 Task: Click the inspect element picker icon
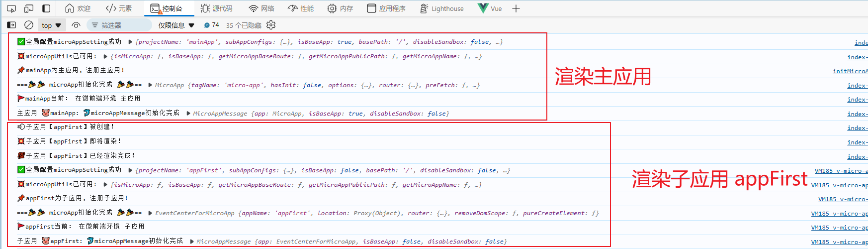[x=11, y=8]
